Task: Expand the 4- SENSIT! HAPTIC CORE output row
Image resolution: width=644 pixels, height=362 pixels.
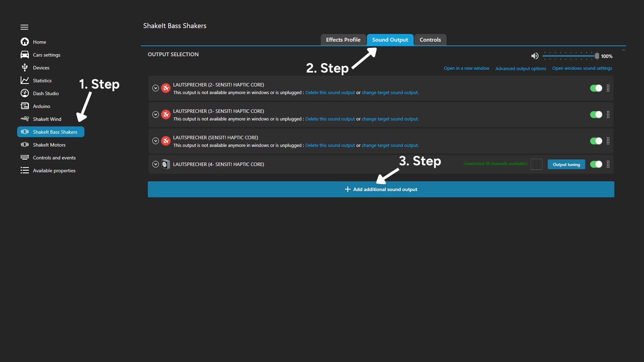Action: click(155, 164)
